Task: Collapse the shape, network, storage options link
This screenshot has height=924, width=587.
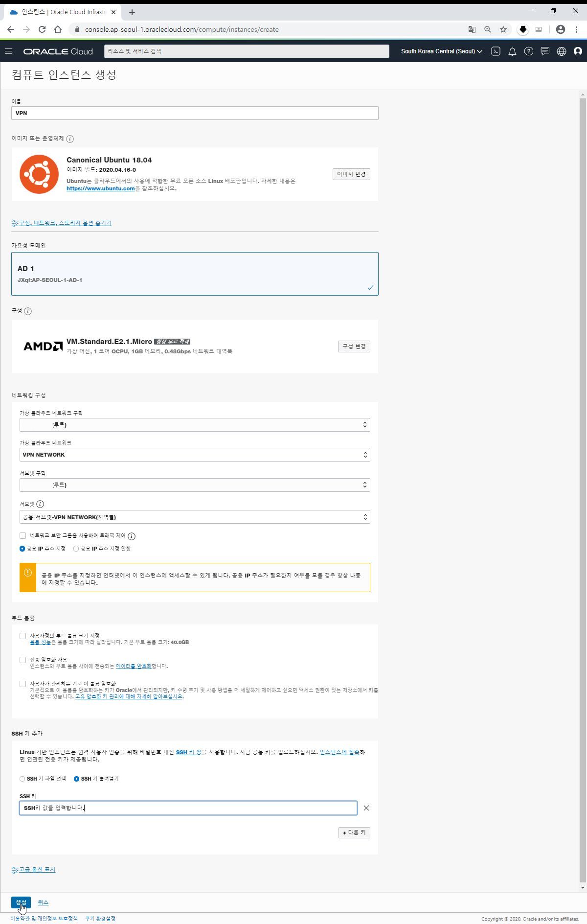Action: pyautogui.click(x=62, y=223)
